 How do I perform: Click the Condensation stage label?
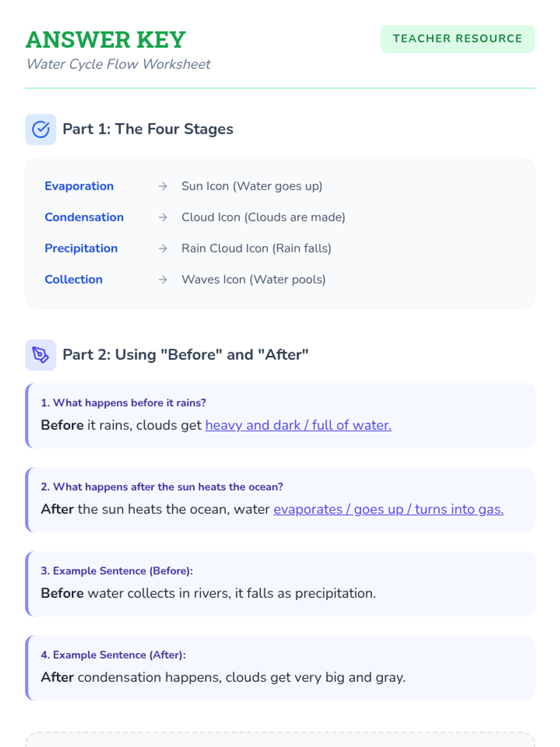[x=84, y=218]
